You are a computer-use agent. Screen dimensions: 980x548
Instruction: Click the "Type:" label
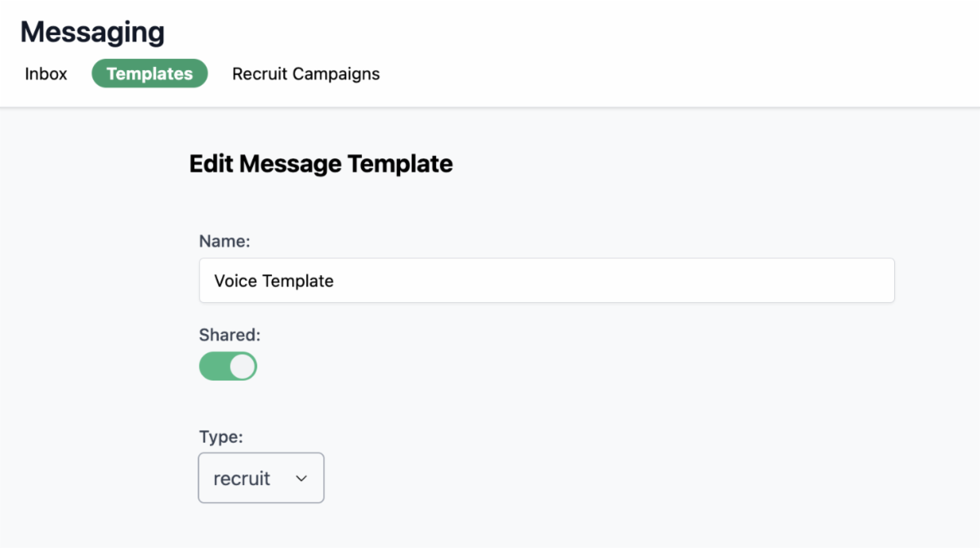[220, 437]
